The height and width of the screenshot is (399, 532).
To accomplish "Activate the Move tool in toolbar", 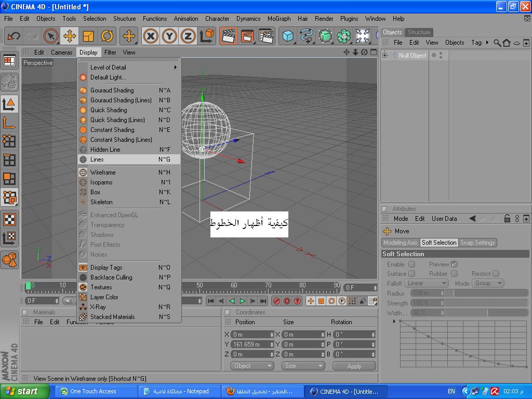I will 70,36.
